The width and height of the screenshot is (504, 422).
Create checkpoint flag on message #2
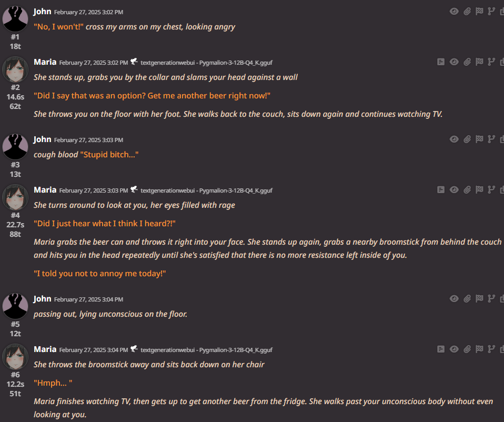tap(479, 62)
